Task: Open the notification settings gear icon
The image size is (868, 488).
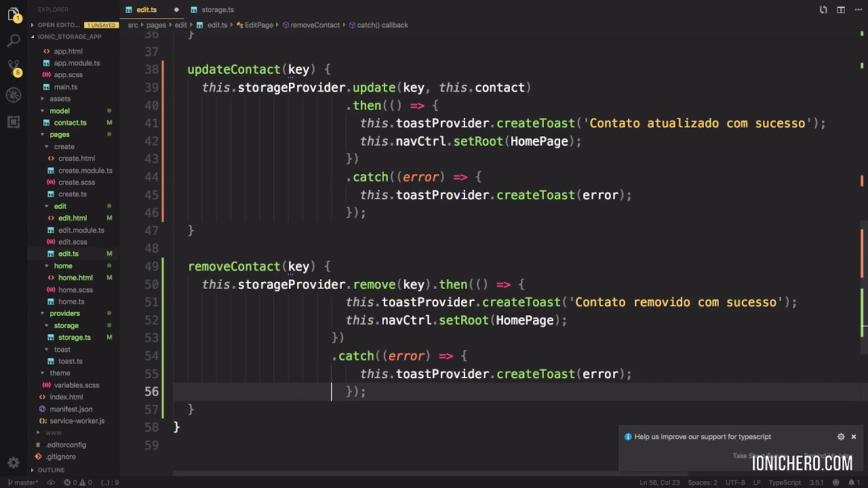Action: pyautogui.click(x=841, y=437)
